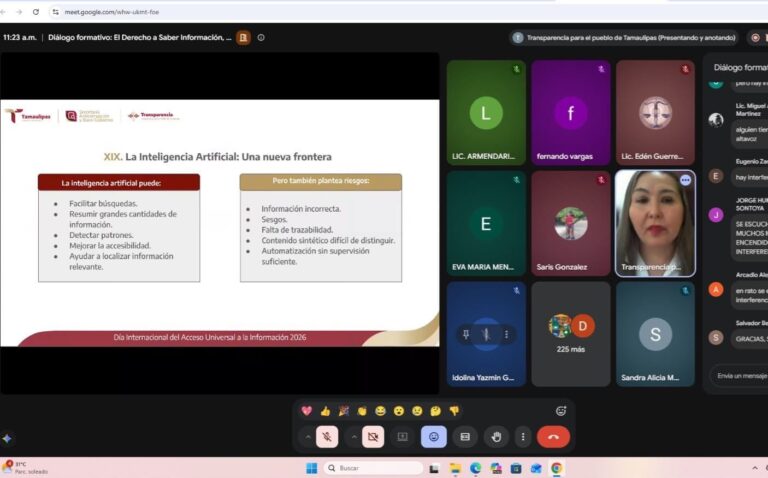Open the Windows Start menu
Image resolution: width=768 pixels, height=478 pixels.
coord(312,468)
